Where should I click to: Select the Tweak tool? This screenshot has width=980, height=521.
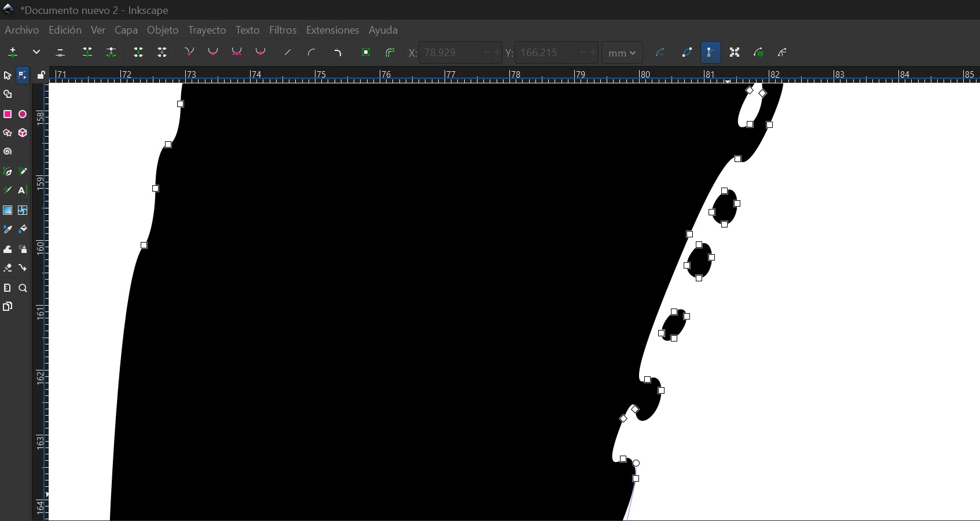(x=8, y=250)
